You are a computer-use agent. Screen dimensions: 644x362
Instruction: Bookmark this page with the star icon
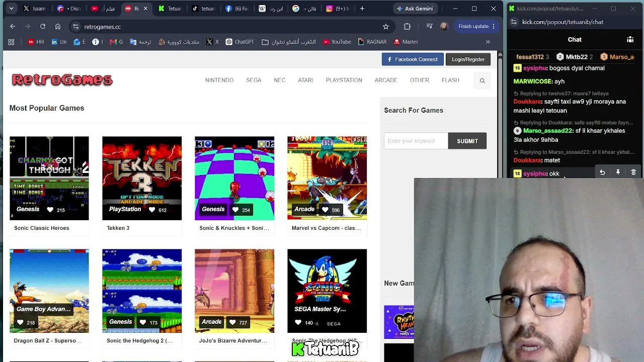click(386, 27)
